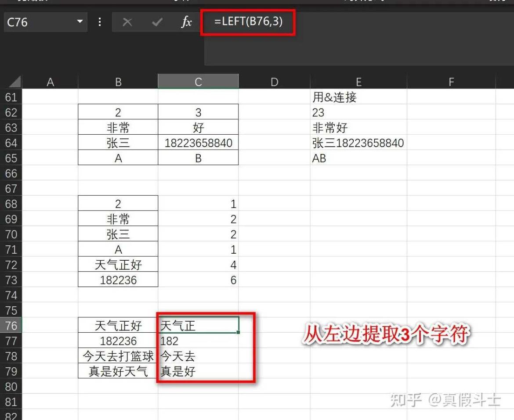This screenshot has width=514, height=420.
Task: Select row 74 header
Action: 11,295
